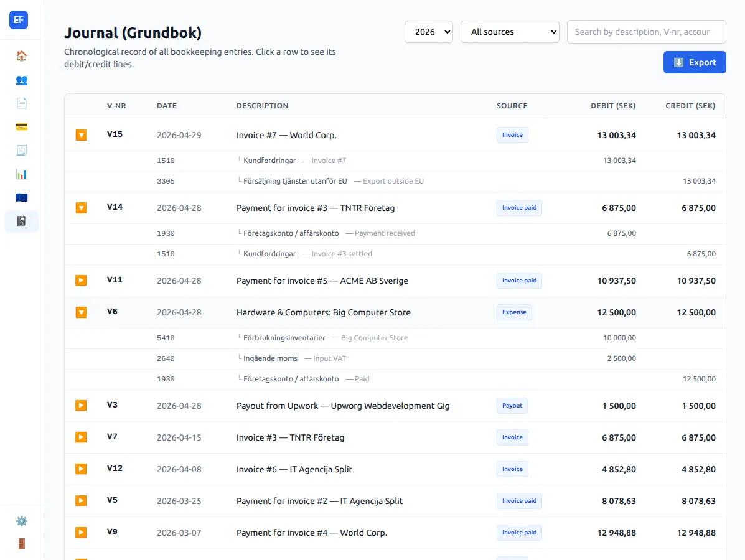The width and height of the screenshot is (745, 560).
Task: Click the SOURCE column header
Action: pos(512,106)
